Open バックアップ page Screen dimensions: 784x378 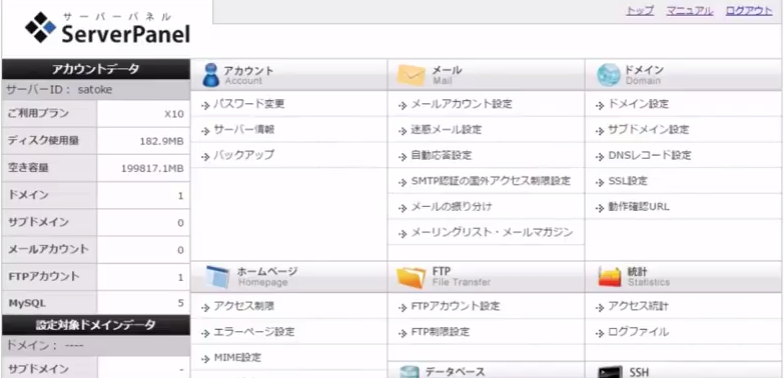point(244,155)
